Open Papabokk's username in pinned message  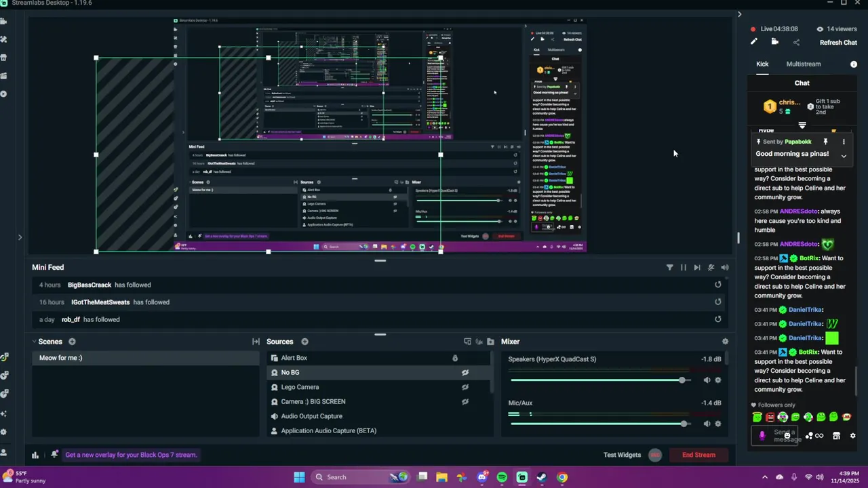(797, 142)
